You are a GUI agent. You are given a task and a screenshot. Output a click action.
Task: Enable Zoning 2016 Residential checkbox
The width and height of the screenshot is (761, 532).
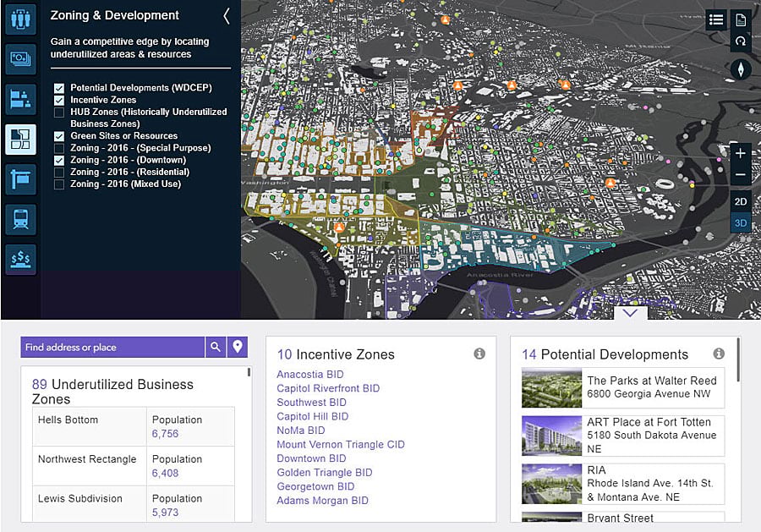point(59,173)
